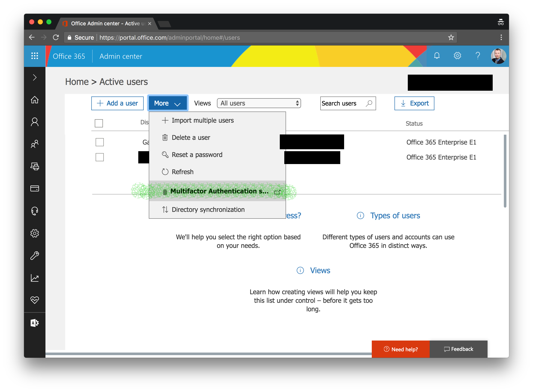Viewport: 533px width, 392px height.
Task: Open the app launcher waffle icon
Action: pos(35,56)
